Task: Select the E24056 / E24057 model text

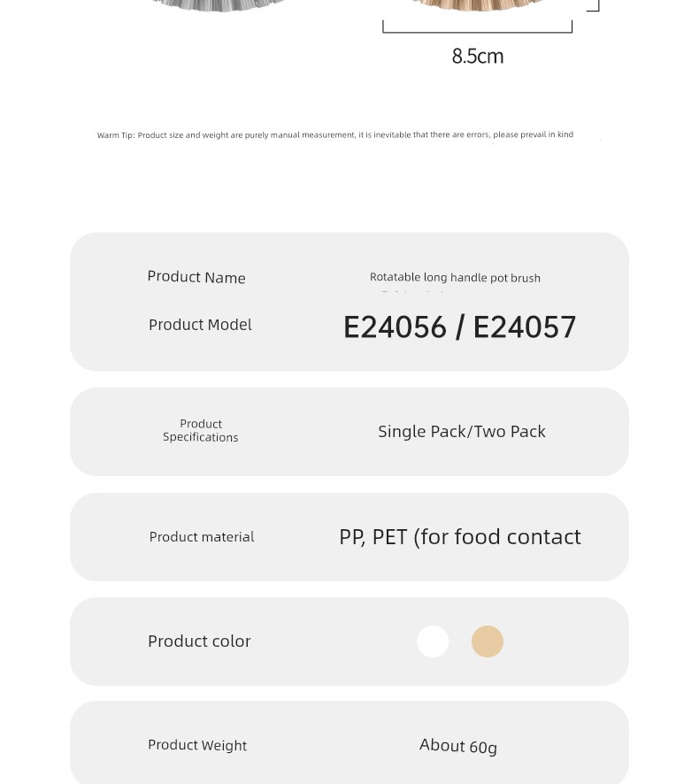Action: [459, 327]
